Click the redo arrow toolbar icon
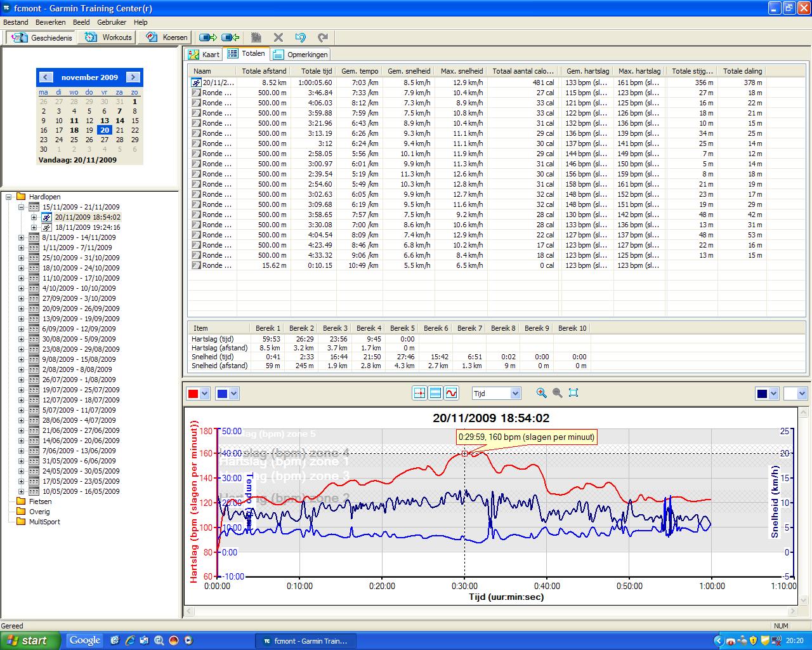The image size is (812, 650). [323, 37]
